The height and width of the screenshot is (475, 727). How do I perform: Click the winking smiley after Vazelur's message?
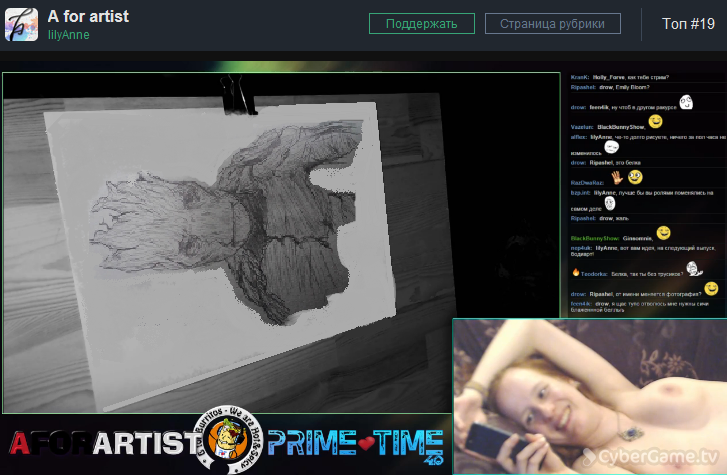(x=655, y=122)
